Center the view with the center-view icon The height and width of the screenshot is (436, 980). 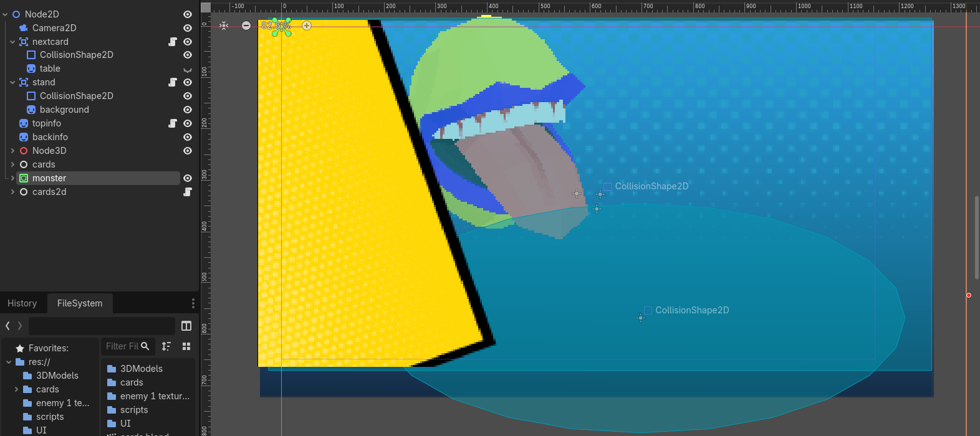pyautogui.click(x=224, y=26)
